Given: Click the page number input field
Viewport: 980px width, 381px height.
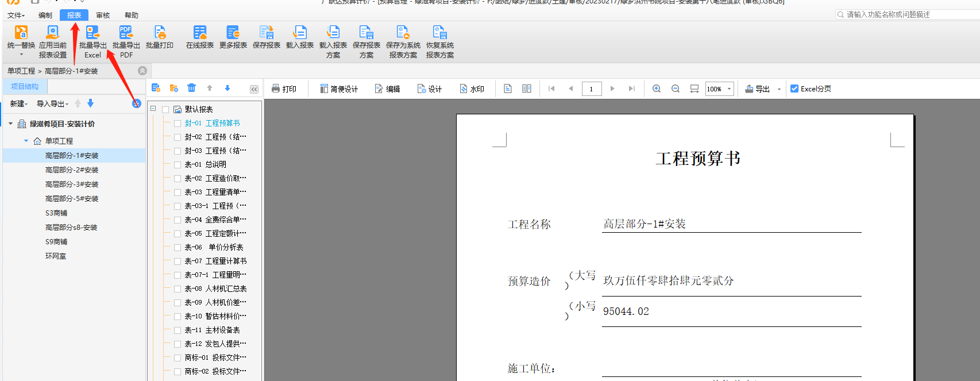Looking at the screenshot, I should [592, 88].
